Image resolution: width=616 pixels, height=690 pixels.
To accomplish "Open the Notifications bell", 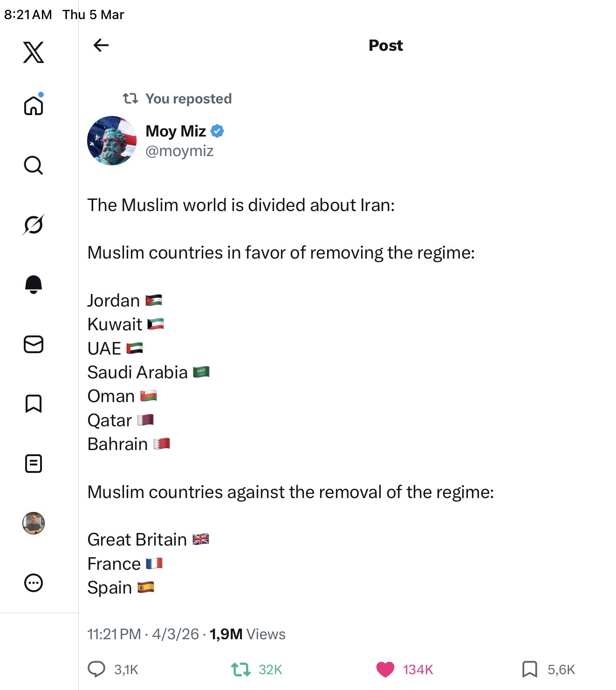I will (34, 284).
